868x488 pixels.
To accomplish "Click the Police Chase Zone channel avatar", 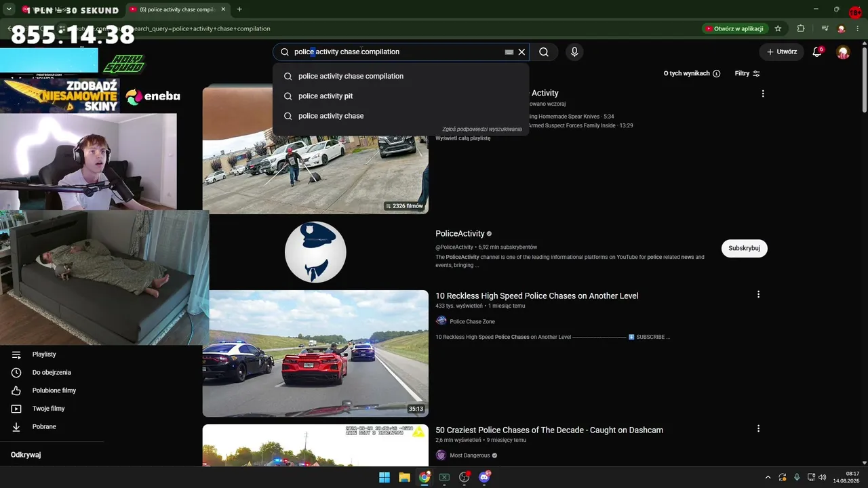I will pos(441,321).
